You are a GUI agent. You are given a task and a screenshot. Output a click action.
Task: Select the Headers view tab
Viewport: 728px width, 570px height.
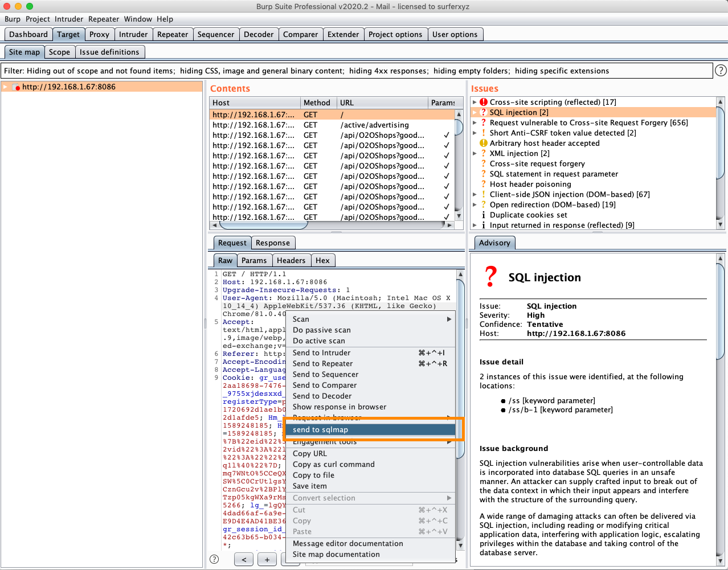click(291, 261)
